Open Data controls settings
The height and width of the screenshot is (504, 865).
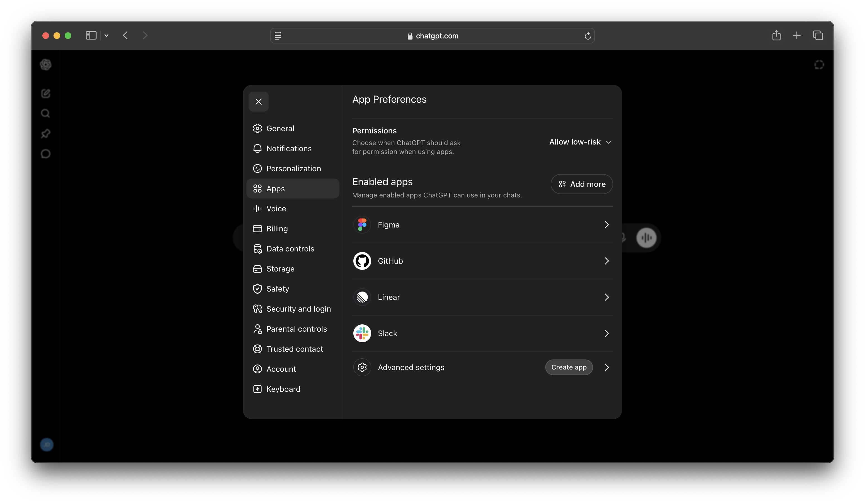(x=293, y=249)
